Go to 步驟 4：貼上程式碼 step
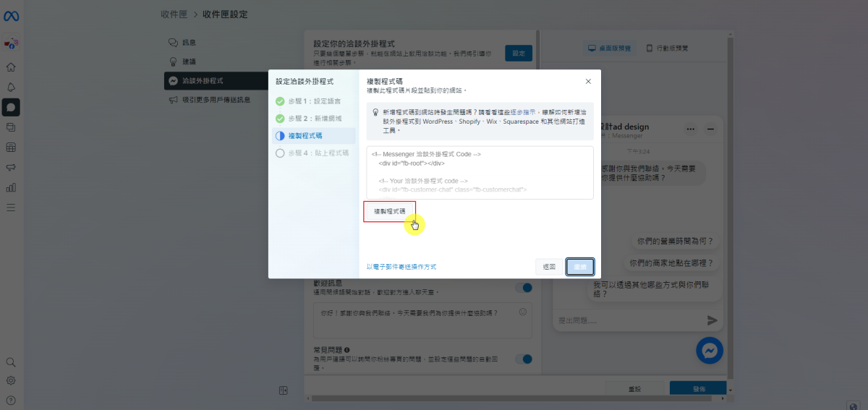This screenshot has height=410, width=868. [x=313, y=153]
